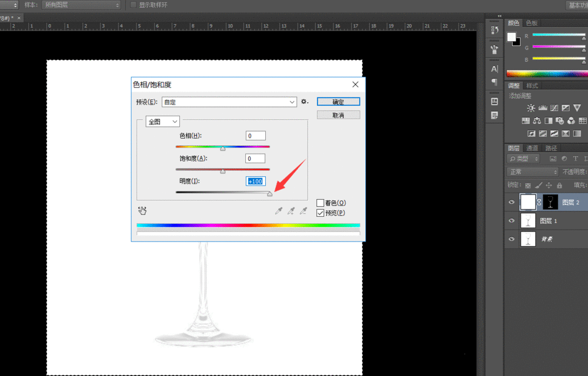
Task: Uncheck the 预览 preview checkbox
Action: pos(320,212)
